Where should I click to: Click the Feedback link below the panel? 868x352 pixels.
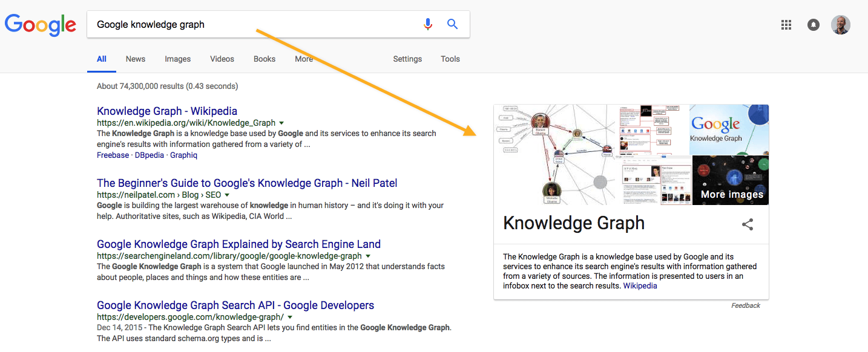[745, 305]
